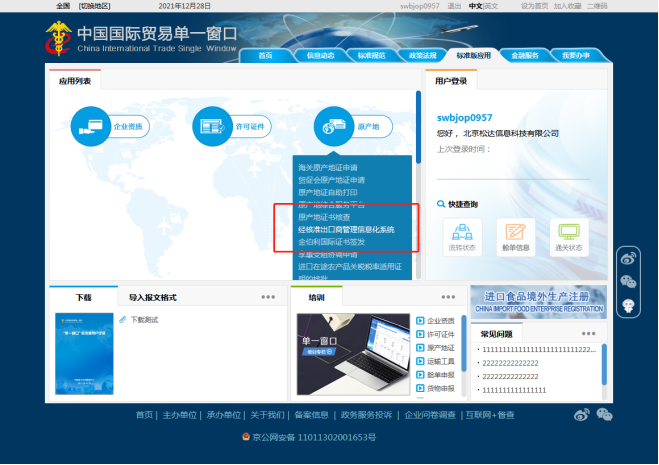Switch to the 信息动态 navigation tab
659x465 pixels.
pyautogui.click(x=320, y=55)
